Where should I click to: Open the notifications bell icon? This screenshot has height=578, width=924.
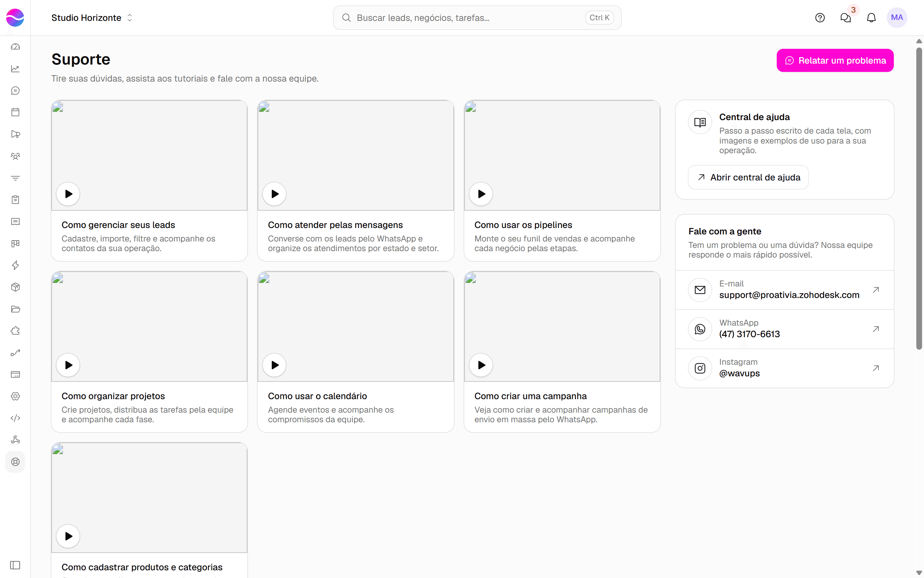point(871,18)
